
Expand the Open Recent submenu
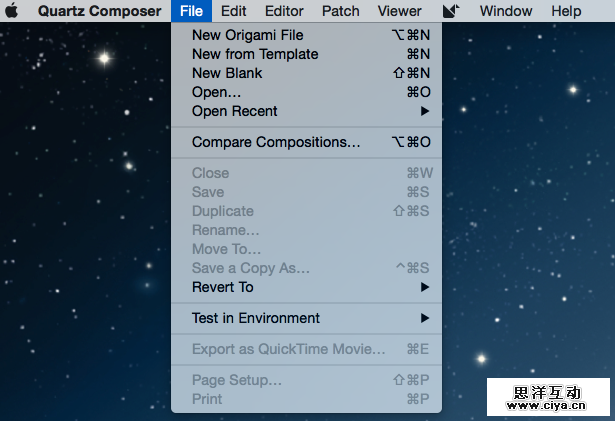click(235, 111)
